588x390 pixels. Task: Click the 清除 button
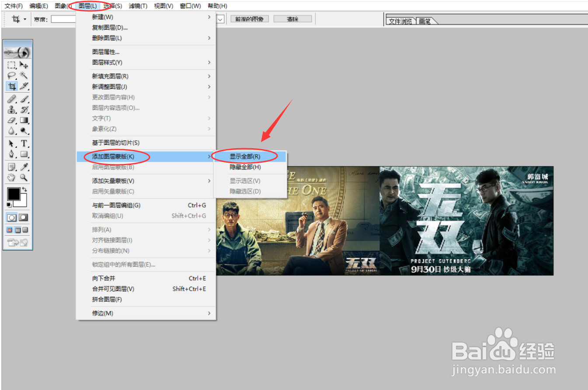(292, 19)
